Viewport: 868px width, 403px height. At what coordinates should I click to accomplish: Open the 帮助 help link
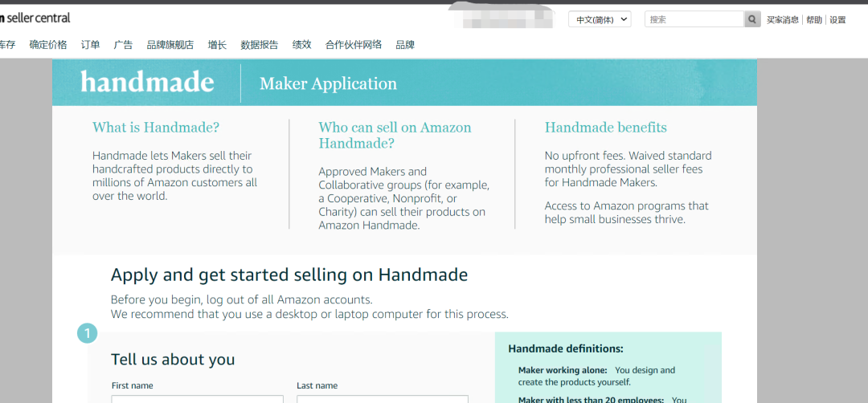814,20
